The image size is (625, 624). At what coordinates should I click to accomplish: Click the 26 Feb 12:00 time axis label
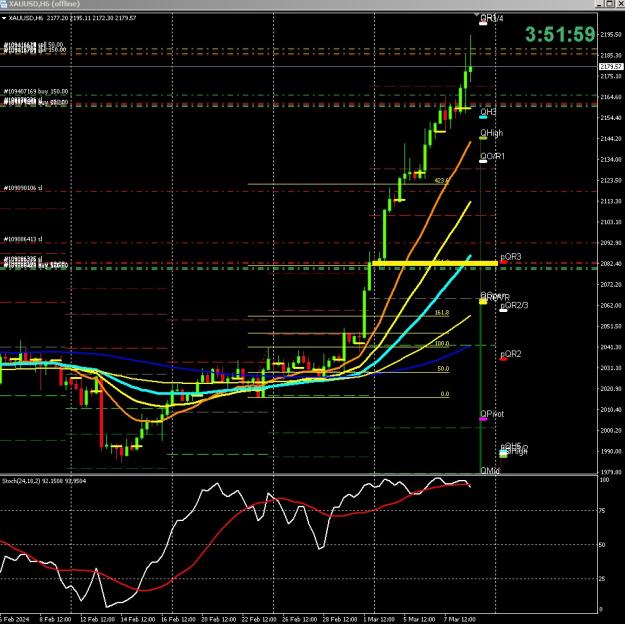[299, 620]
